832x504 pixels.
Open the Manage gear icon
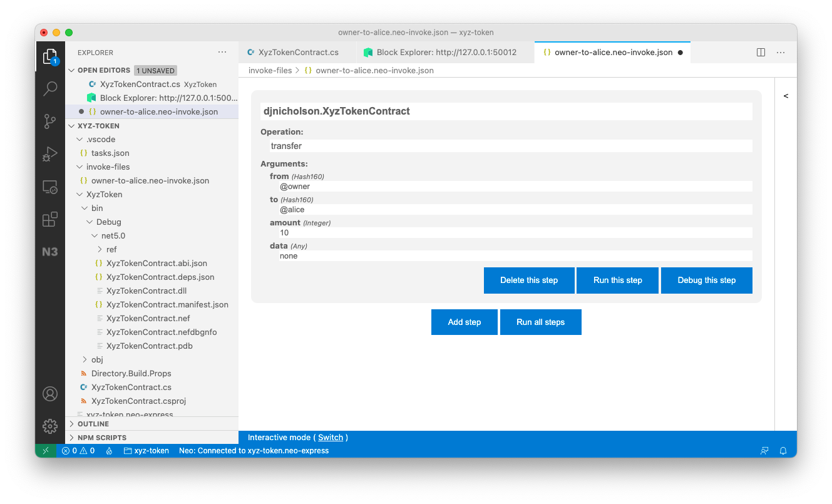(50, 426)
